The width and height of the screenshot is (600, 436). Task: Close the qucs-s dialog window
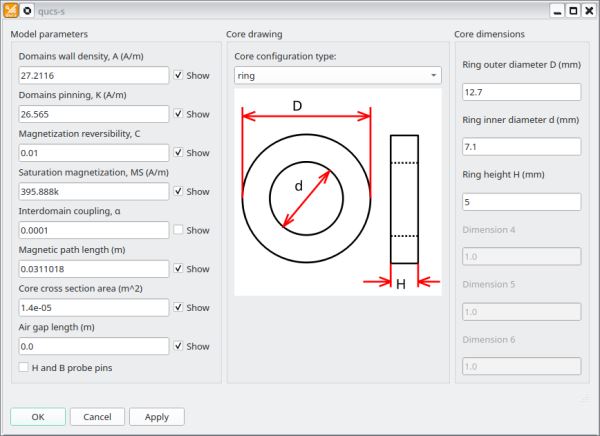(x=588, y=10)
